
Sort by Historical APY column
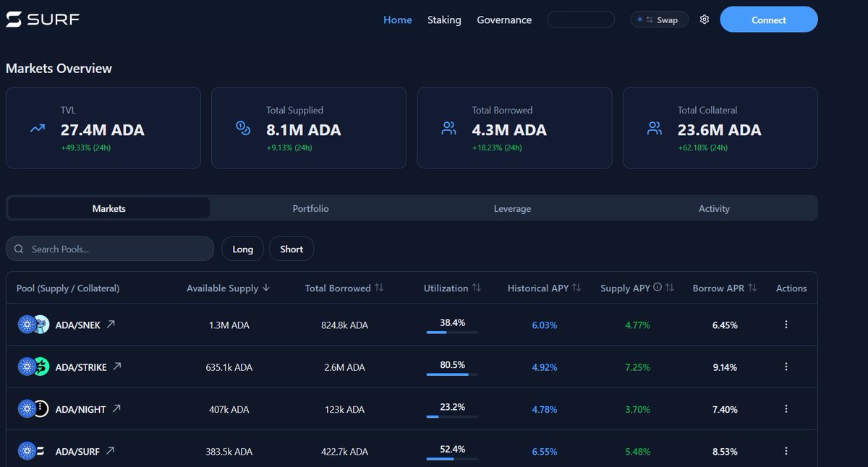[576, 287]
